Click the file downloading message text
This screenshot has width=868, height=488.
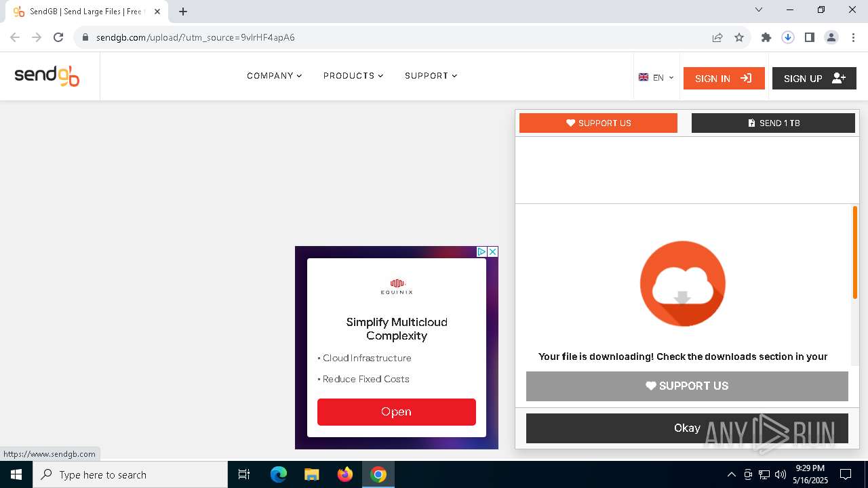click(x=683, y=357)
